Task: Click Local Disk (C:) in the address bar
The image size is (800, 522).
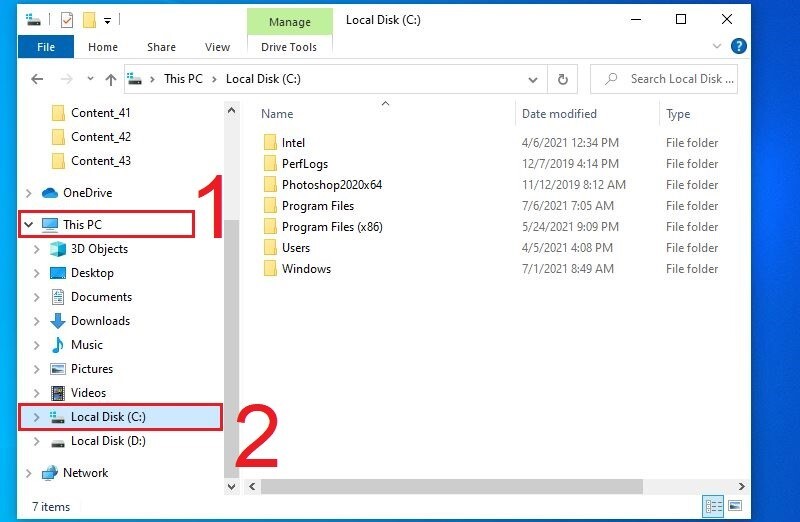Action: [x=263, y=79]
